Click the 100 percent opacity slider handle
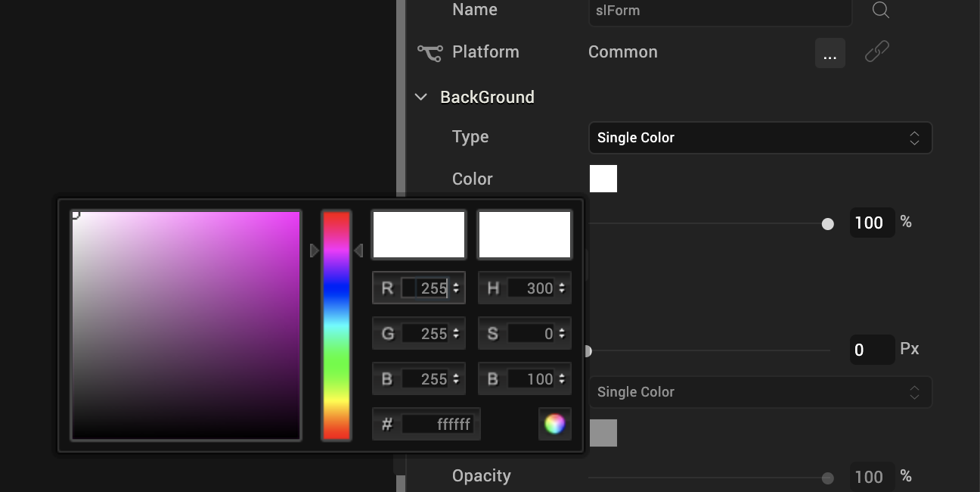This screenshot has height=492, width=980. 828,224
